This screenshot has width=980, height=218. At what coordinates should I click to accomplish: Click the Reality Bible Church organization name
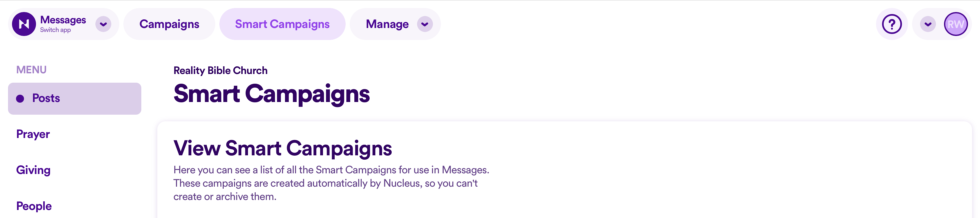pyautogui.click(x=220, y=70)
